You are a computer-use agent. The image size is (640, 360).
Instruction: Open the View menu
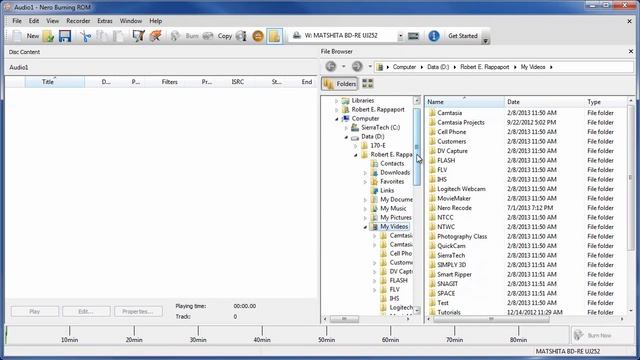(x=52, y=21)
